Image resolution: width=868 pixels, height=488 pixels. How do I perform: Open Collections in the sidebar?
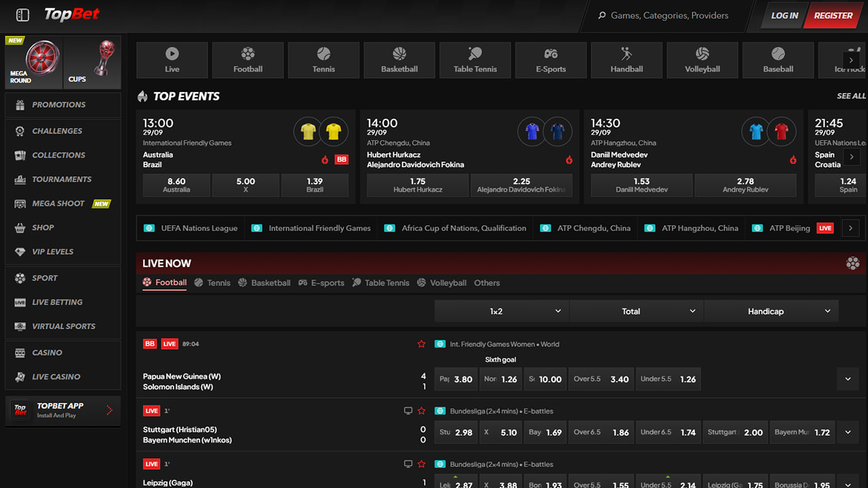click(63, 155)
